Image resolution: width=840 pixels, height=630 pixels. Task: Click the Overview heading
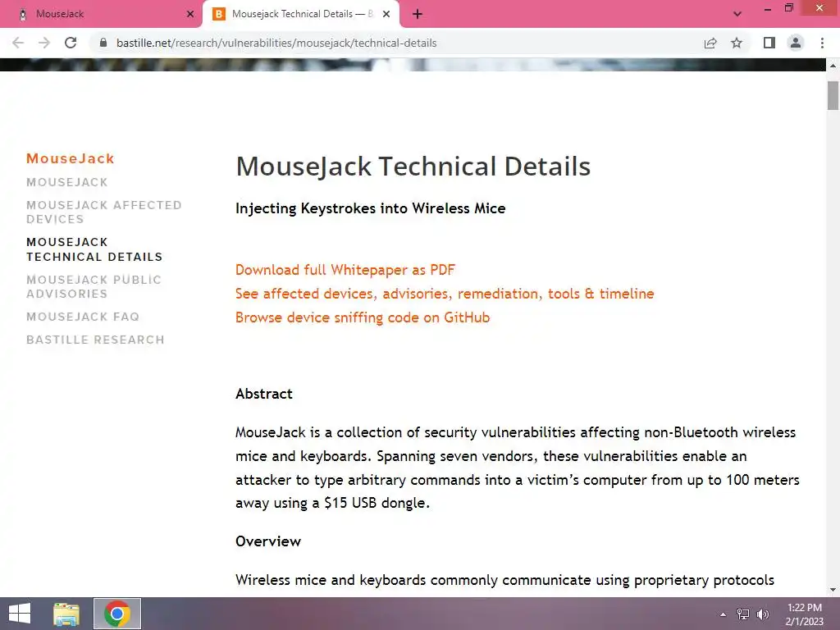[268, 541]
